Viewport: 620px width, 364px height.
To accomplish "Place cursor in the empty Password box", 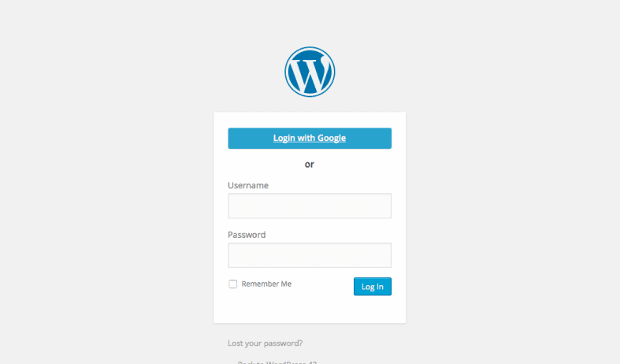I will [x=310, y=255].
